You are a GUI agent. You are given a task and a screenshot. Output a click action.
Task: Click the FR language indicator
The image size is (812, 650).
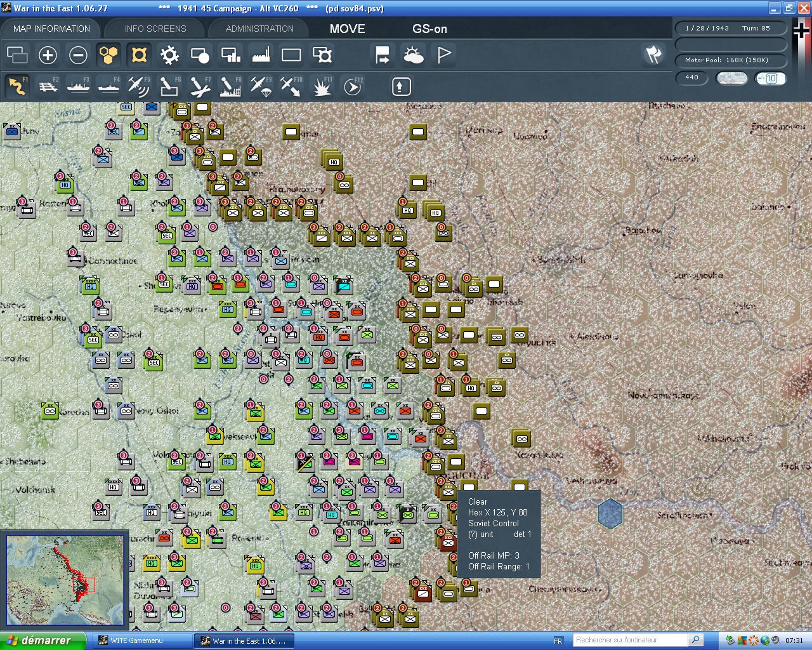558,640
